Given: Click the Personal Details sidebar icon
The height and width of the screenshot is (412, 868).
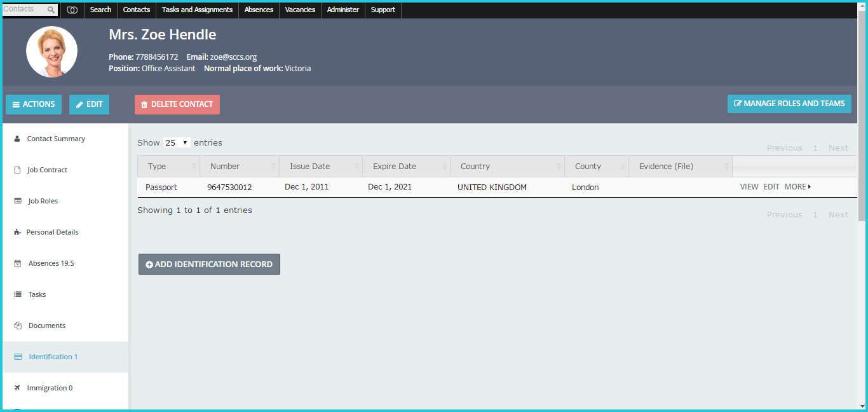Looking at the screenshot, I should coord(17,232).
